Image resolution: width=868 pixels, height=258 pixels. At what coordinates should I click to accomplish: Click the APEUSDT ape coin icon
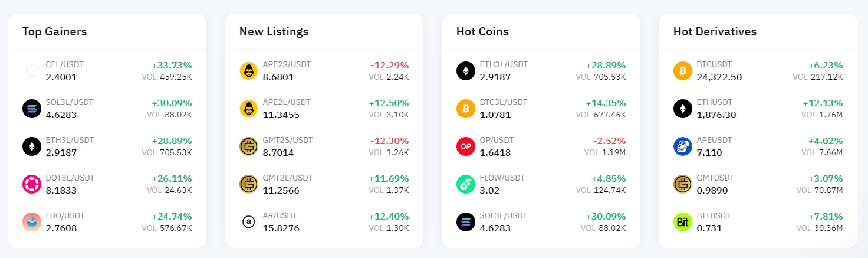683,146
